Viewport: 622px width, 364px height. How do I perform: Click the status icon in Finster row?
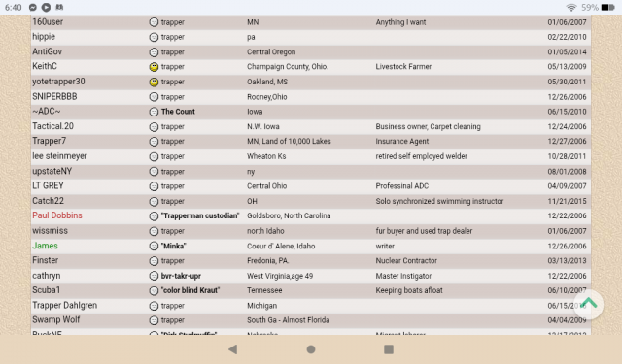(154, 261)
